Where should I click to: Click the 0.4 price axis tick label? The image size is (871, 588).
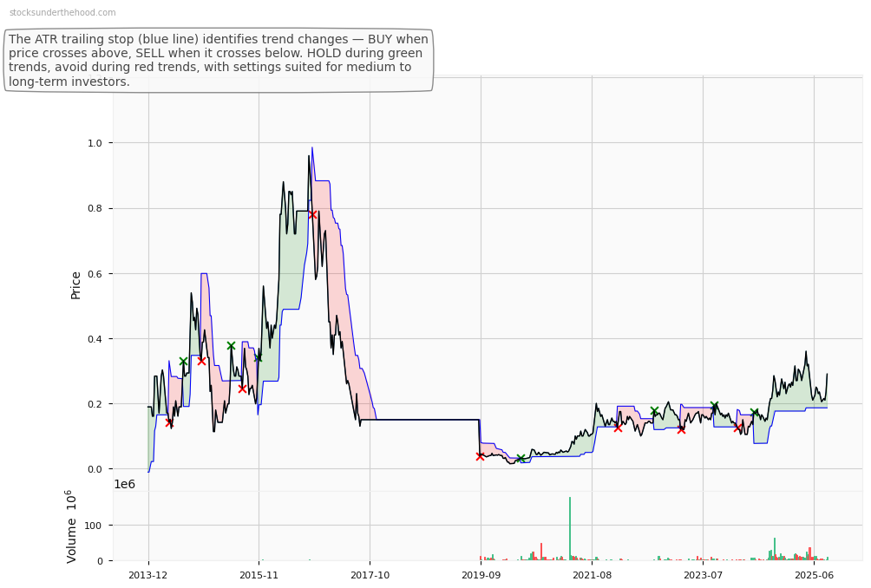pos(95,339)
